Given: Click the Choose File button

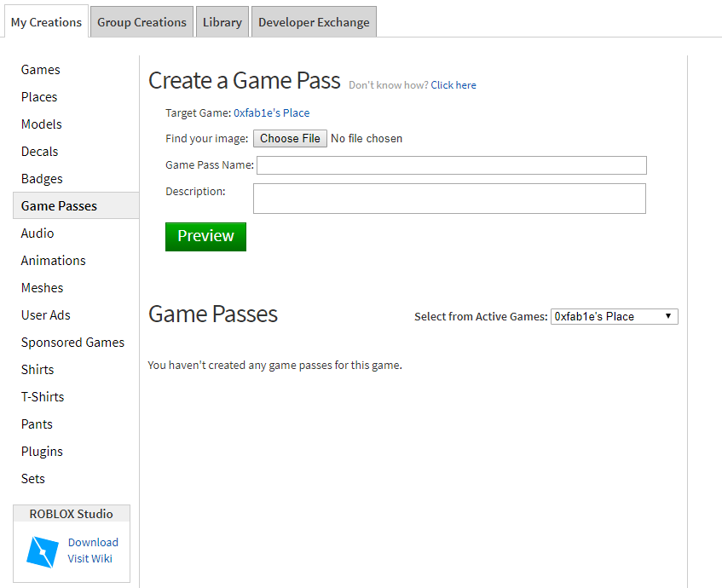Looking at the screenshot, I should tap(290, 139).
